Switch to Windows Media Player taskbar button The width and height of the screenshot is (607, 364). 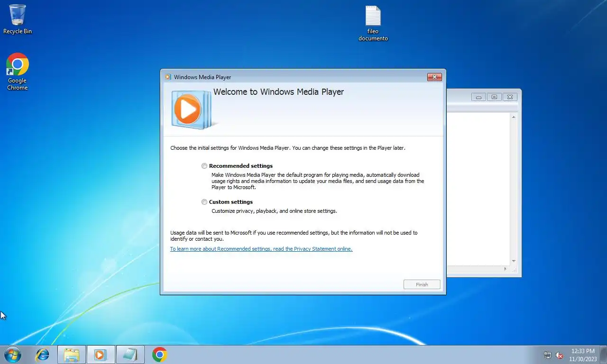pos(101,355)
